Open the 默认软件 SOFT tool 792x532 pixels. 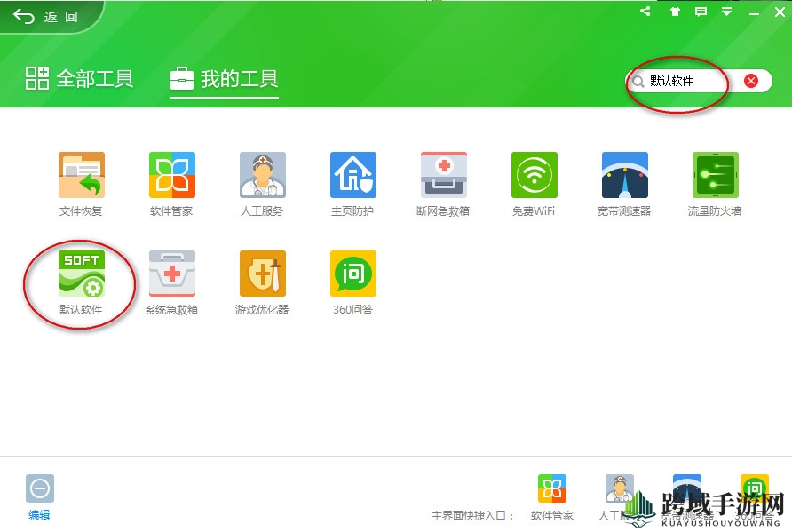[x=82, y=274]
